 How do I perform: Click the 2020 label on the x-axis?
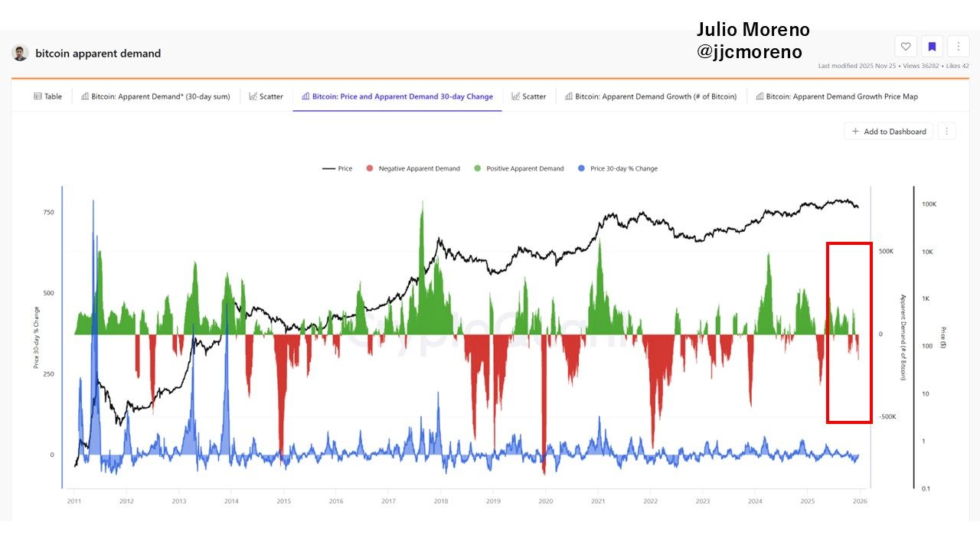(x=545, y=501)
